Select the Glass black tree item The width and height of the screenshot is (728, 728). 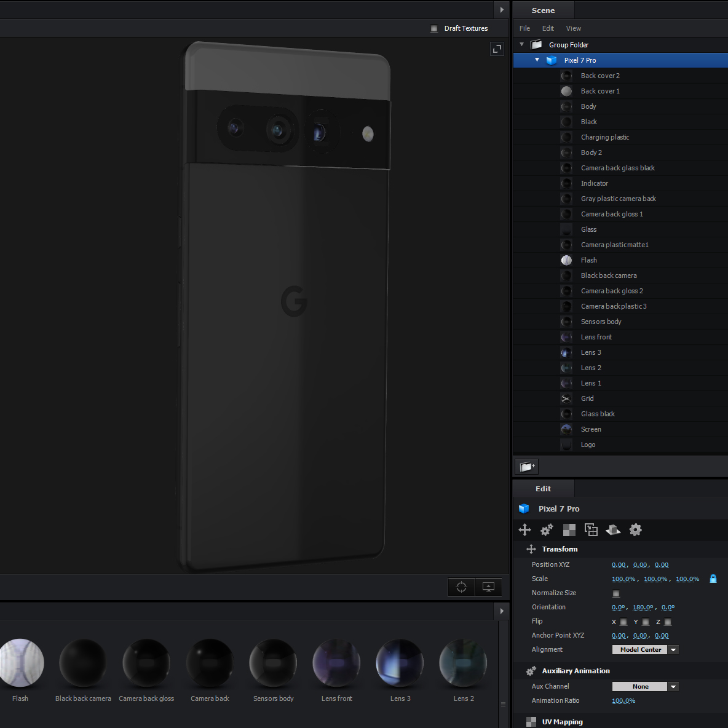click(x=620, y=414)
